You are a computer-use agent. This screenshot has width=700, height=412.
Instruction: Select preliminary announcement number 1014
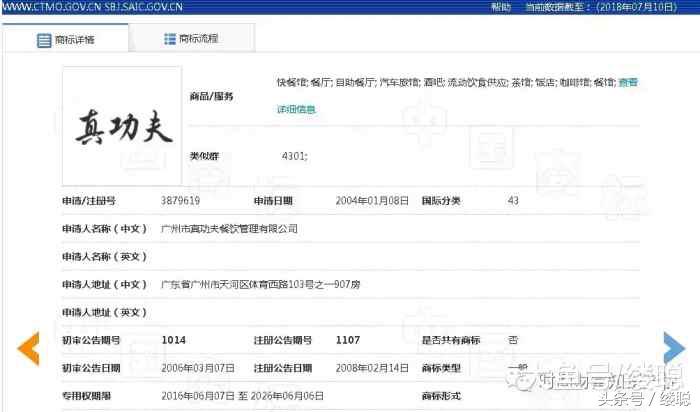coord(174,340)
